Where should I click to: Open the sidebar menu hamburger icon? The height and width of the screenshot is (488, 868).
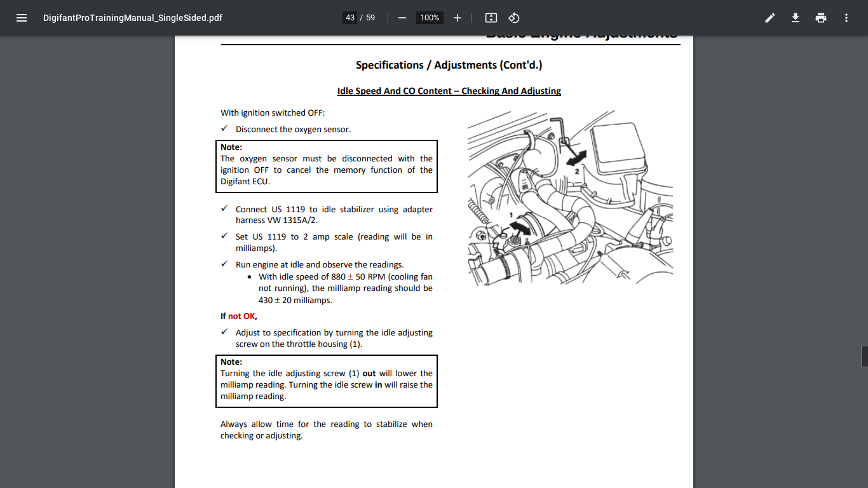coord(22,18)
